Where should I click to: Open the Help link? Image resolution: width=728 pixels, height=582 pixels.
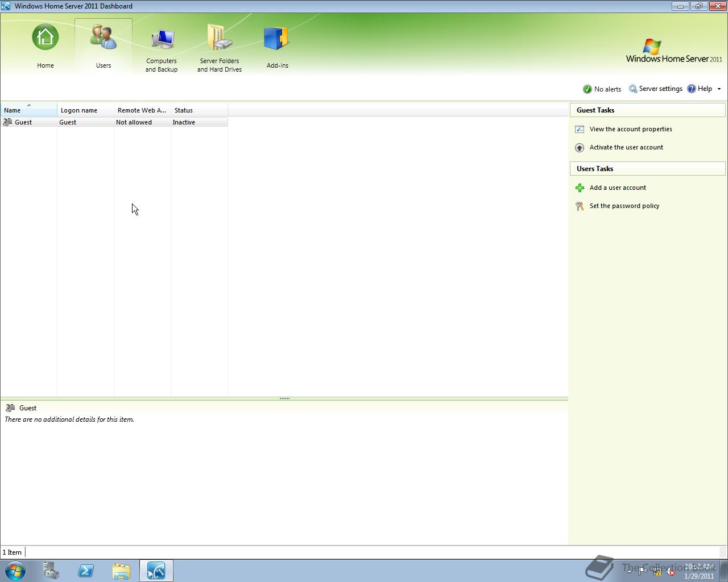(x=700, y=89)
